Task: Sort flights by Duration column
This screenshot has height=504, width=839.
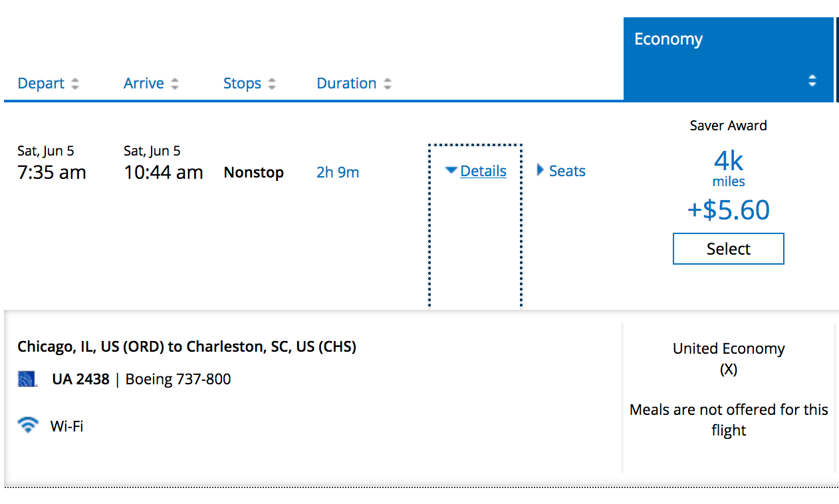Action: [x=346, y=84]
